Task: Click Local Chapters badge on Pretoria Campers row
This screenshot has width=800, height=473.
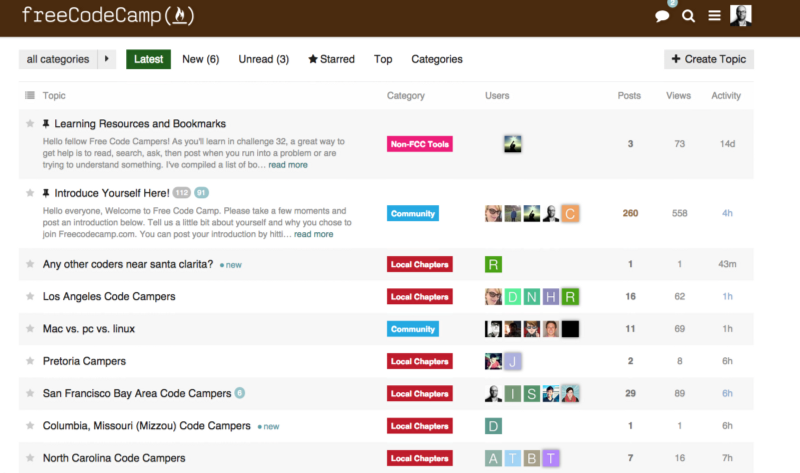Action: click(x=419, y=361)
